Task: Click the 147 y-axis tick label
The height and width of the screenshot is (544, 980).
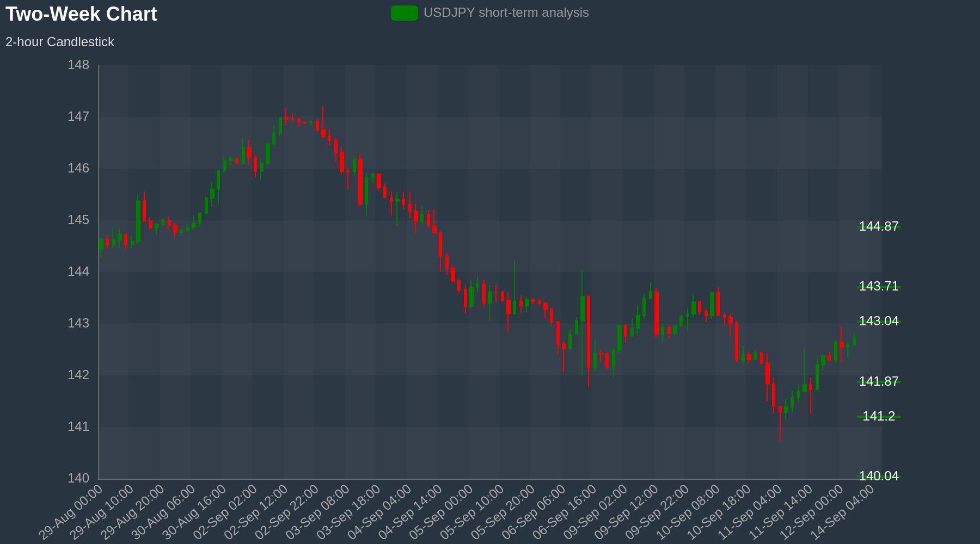Action: tap(78, 116)
